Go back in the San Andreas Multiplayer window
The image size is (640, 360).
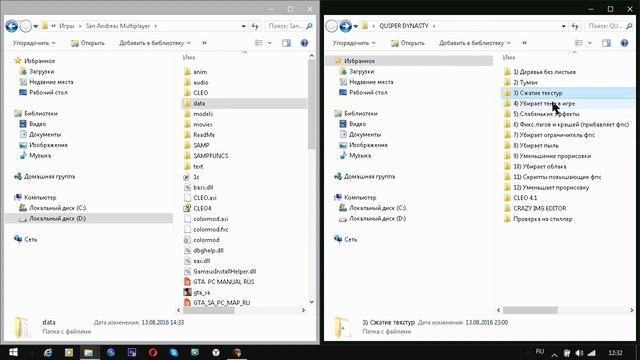tap(11, 26)
